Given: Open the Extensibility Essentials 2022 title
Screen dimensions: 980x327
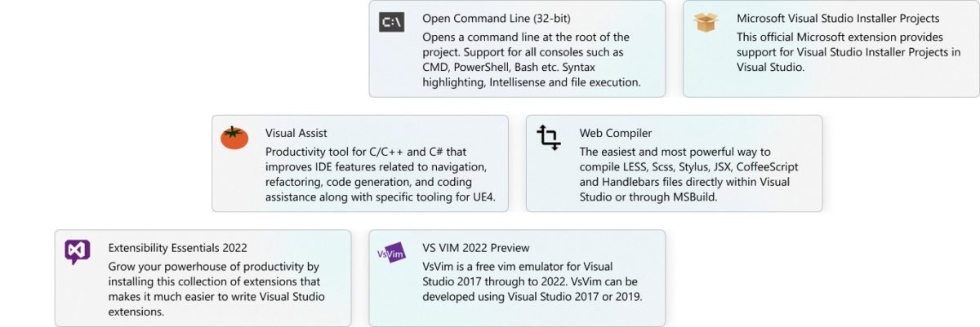Looking at the screenshot, I should coord(177,247).
